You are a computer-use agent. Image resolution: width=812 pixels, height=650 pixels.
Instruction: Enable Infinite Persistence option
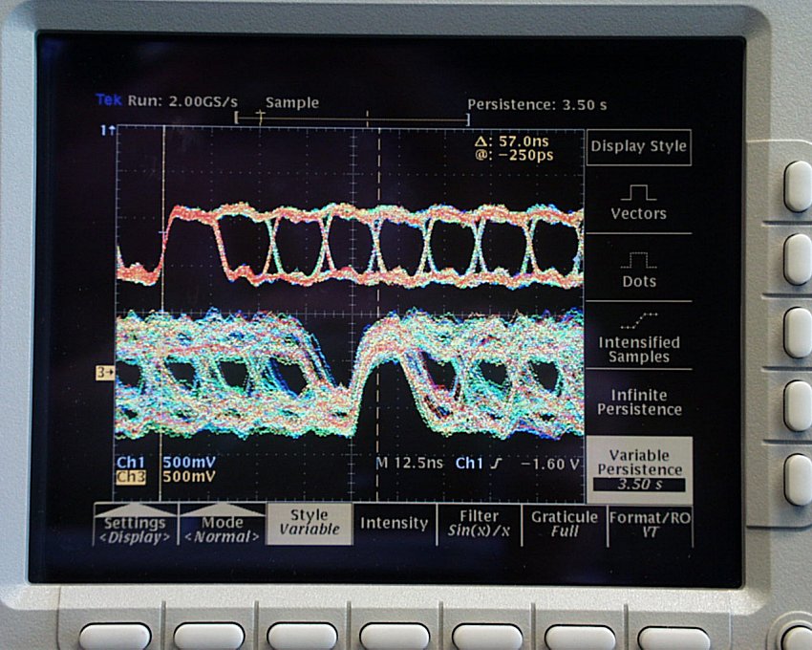pos(639,402)
